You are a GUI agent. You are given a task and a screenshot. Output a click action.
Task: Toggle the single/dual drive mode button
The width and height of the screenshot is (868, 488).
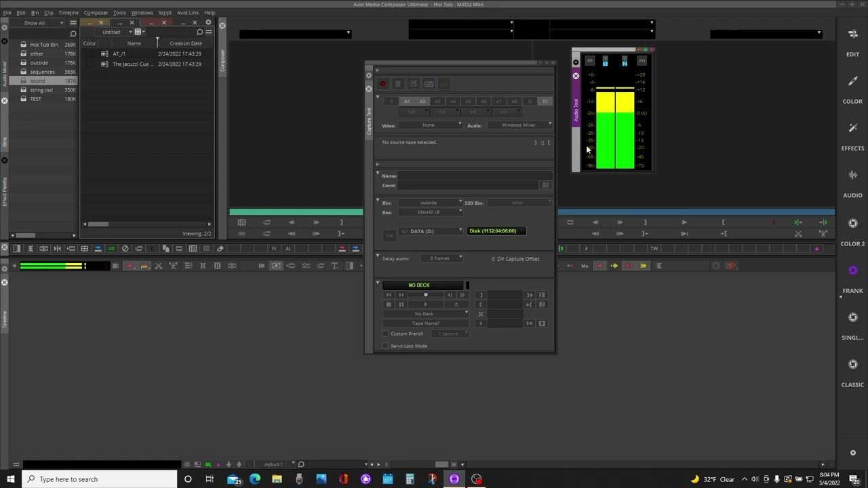(389, 235)
